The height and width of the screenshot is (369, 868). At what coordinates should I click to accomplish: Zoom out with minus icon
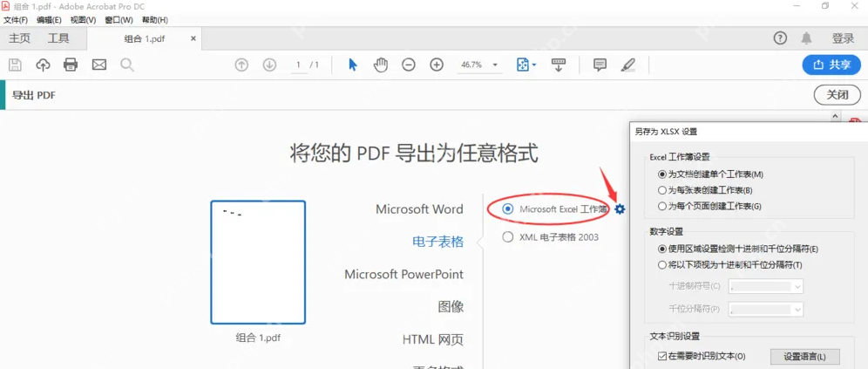(x=409, y=65)
